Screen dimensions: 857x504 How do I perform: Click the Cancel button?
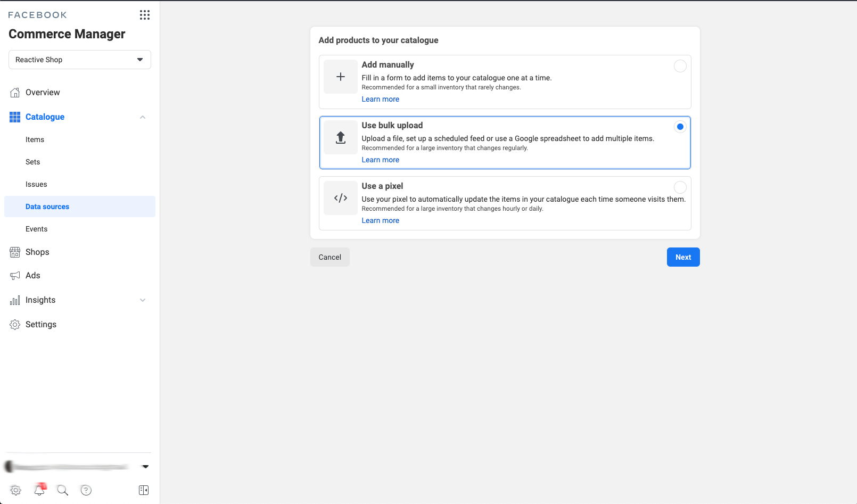tap(330, 257)
